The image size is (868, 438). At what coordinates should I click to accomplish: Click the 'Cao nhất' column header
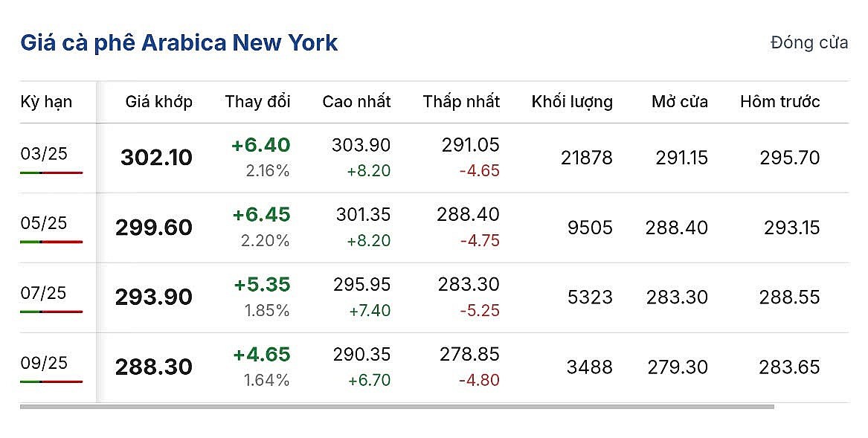(356, 102)
